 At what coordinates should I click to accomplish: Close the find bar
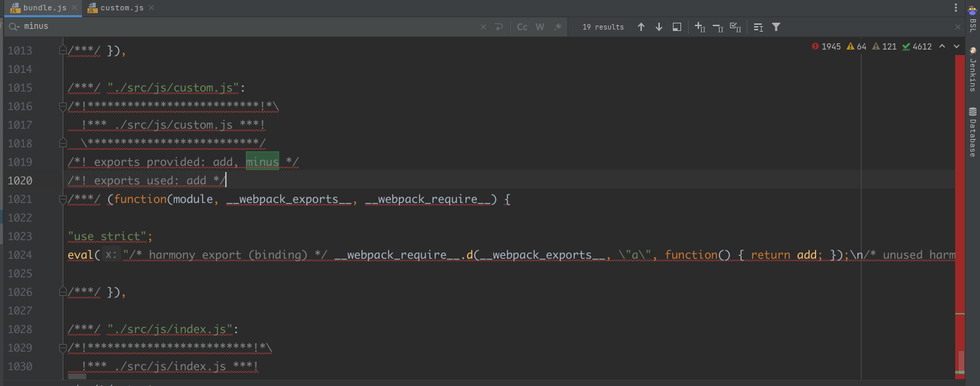point(958,27)
